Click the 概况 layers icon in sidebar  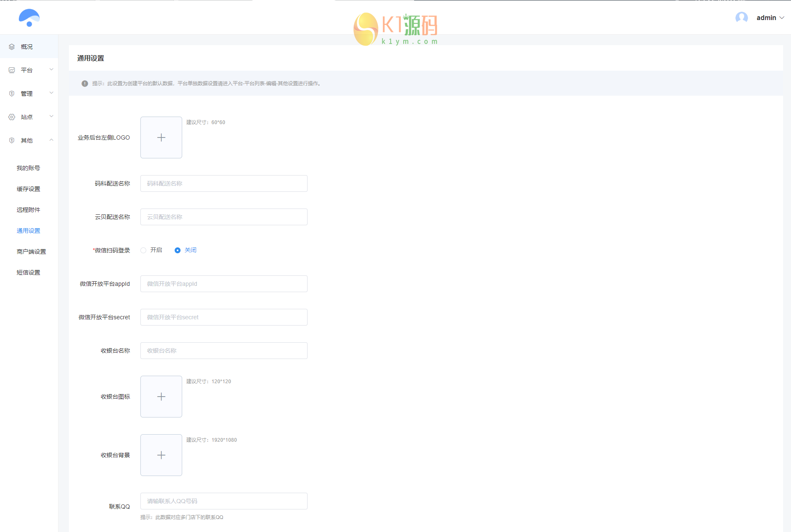(x=12, y=47)
